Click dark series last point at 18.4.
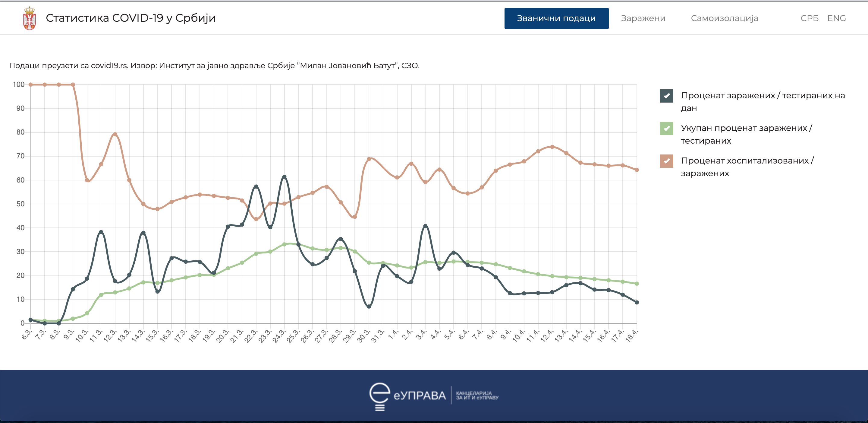 (637, 302)
